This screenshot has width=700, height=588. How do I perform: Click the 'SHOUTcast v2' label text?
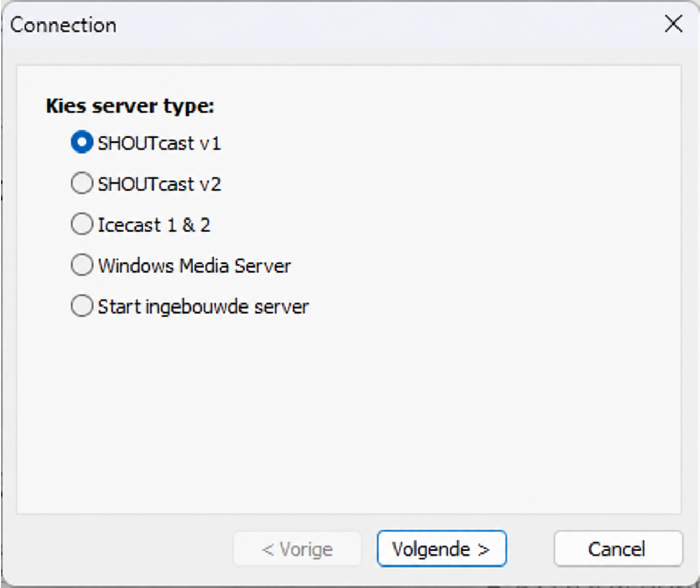tap(159, 184)
